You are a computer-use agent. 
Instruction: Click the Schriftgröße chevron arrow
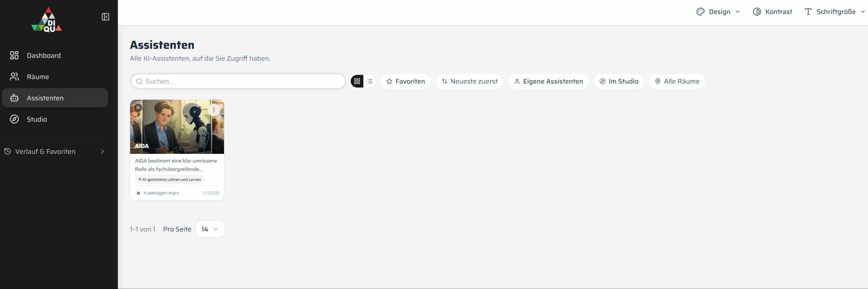(x=863, y=12)
